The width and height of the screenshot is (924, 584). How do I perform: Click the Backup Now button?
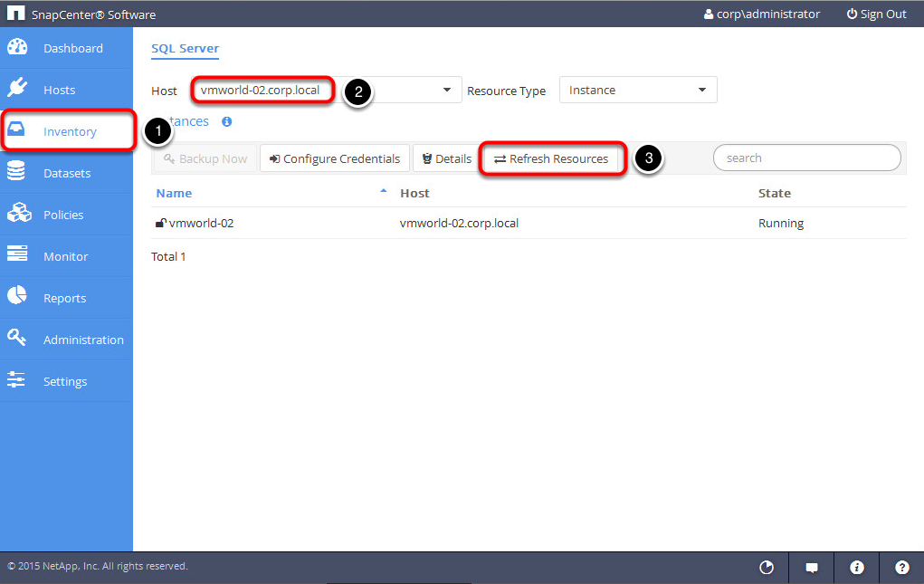click(205, 158)
